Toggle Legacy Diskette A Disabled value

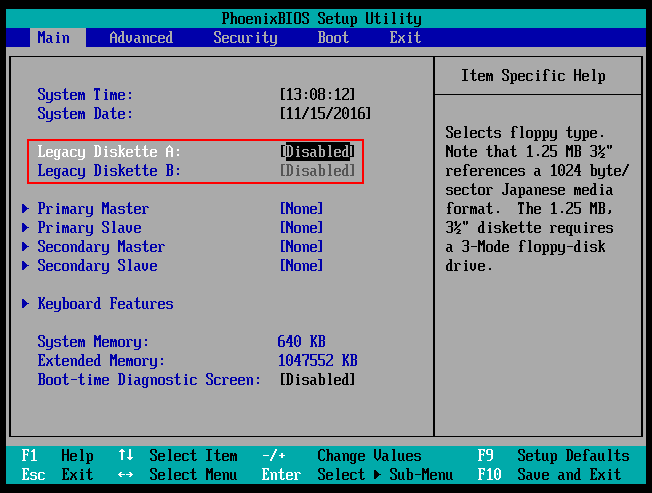tap(317, 152)
